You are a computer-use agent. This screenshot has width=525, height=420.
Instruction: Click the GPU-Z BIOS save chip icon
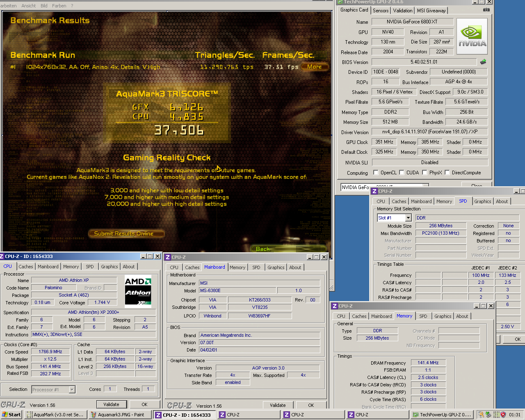coord(483,62)
